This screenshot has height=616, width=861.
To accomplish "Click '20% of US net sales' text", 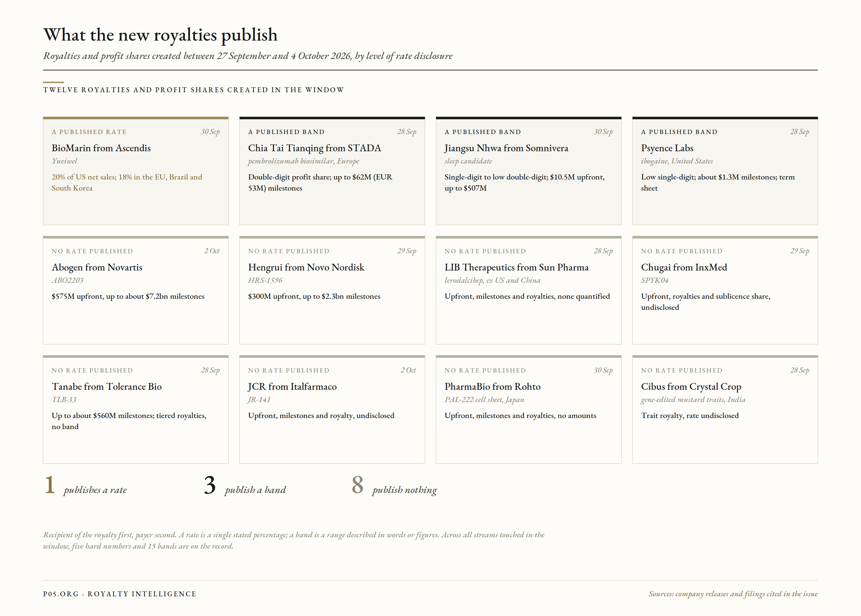I will point(84,177).
